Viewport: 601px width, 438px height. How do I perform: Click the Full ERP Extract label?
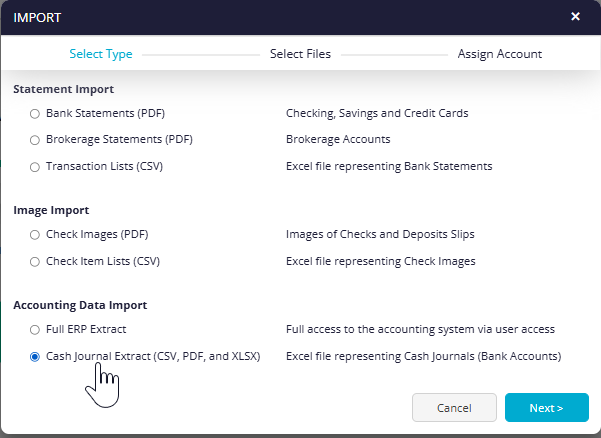point(86,329)
